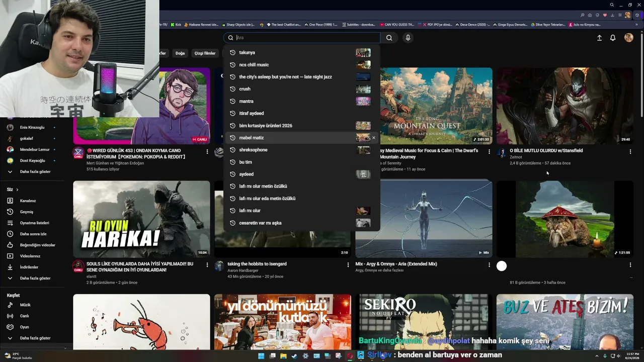Image resolution: width=644 pixels, height=362 pixels.
Task: Start voice search with the microphone icon
Action: click(x=408, y=38)
